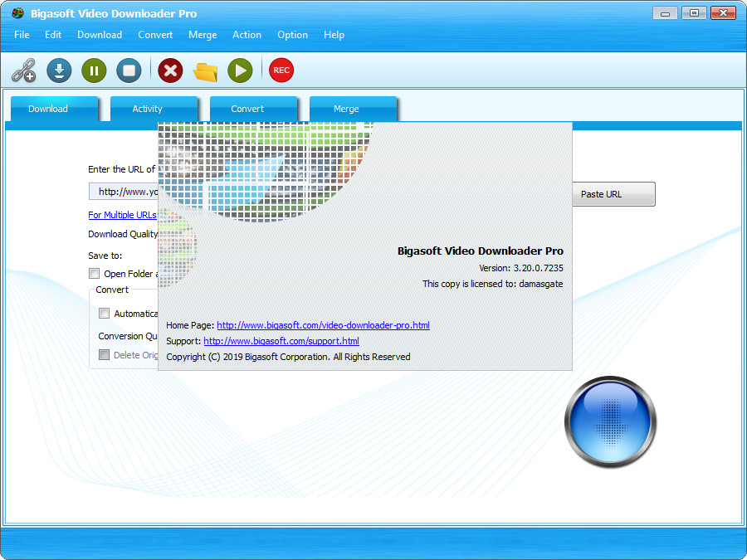
Task: Remove the item with the red X icon
Action: pos(170,71)
